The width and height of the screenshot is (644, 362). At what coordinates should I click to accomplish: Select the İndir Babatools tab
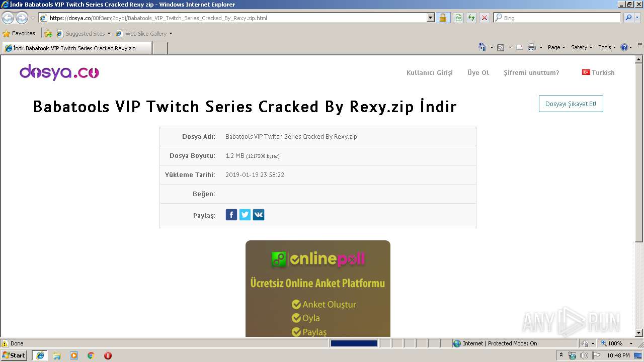click(x=76, y=48)
